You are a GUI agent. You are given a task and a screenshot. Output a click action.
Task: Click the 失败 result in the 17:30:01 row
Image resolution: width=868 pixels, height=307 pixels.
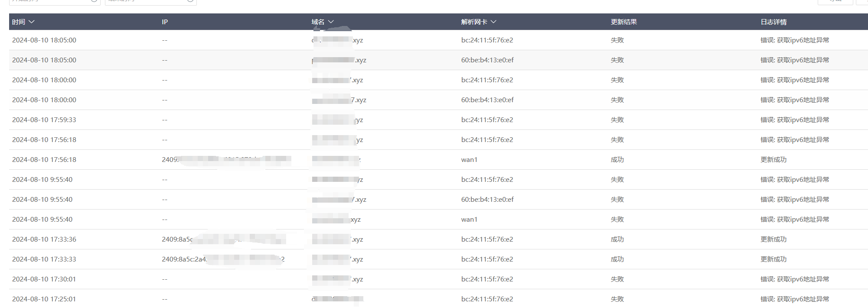tap(617, 279)
